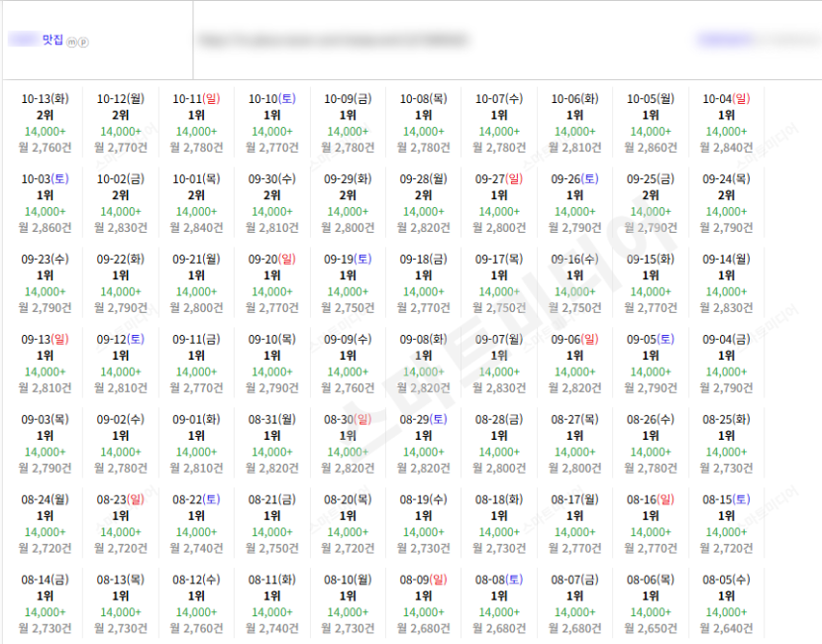Click the circled m icon beside 맛집

[72, 42]
